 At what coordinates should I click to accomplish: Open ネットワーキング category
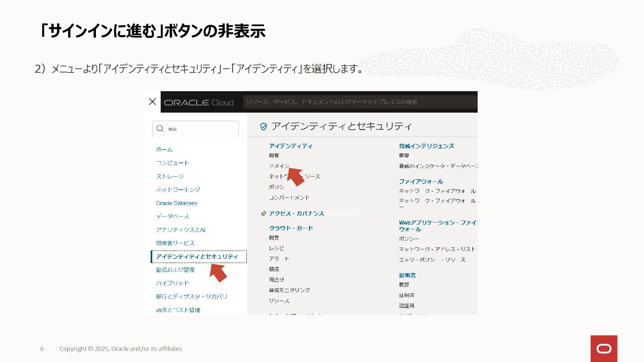(x=178, y=190)
